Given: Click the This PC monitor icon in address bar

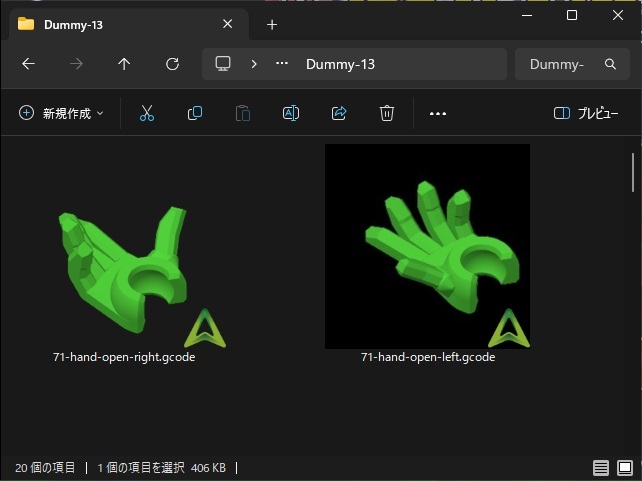Looking at the screenshot, I should (x=223, y=64).
